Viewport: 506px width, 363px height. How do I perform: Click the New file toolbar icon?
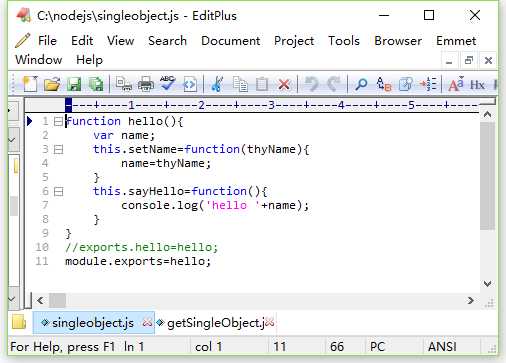30,84
